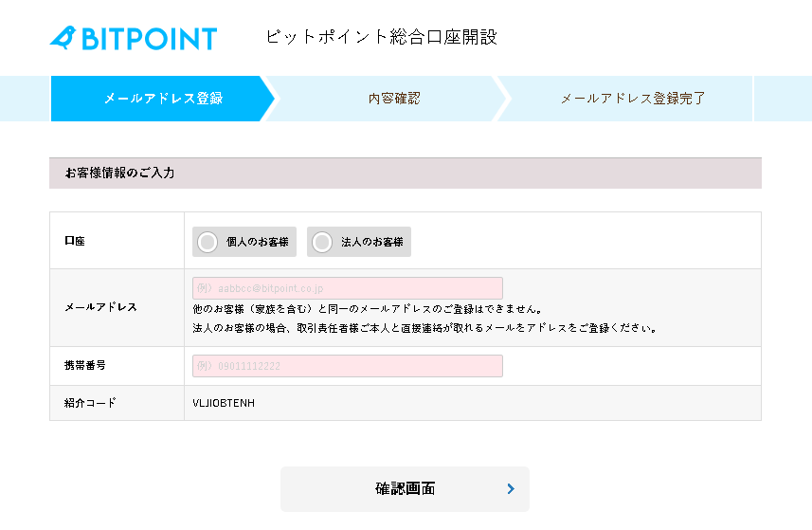Screen dimensions: 812x530
Task: Click the 口座 row label
Action: coord(74,242)
